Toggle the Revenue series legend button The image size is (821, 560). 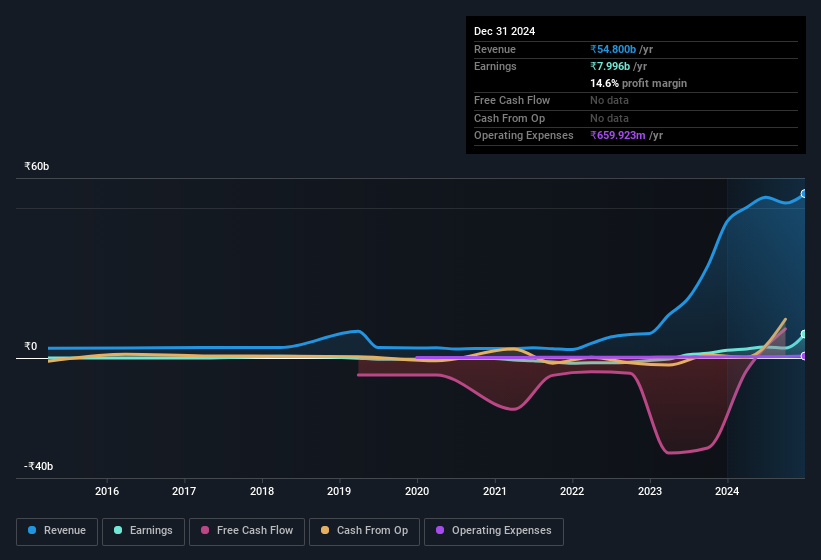57,531
